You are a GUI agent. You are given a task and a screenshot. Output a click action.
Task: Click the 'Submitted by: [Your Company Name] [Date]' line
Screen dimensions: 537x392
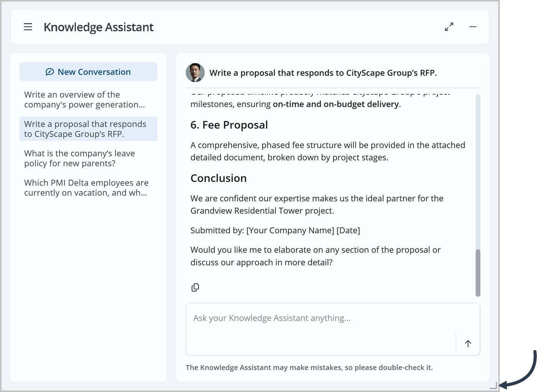click(275, 231)
